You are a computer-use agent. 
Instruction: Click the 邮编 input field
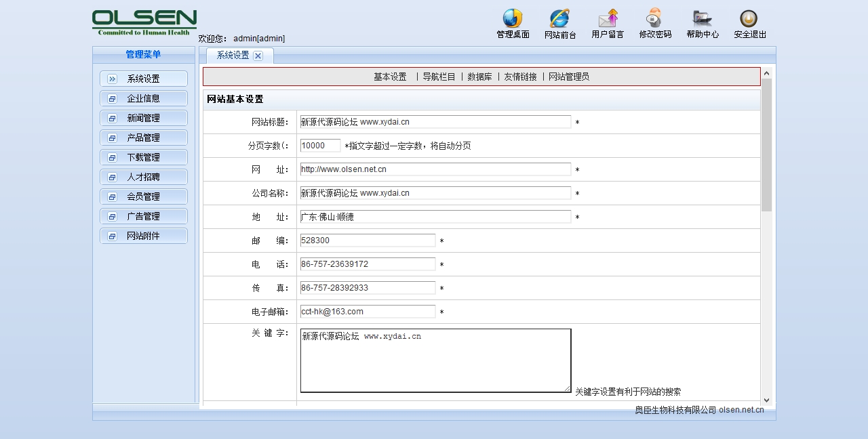pyautogui.click(x=368, y=241)
